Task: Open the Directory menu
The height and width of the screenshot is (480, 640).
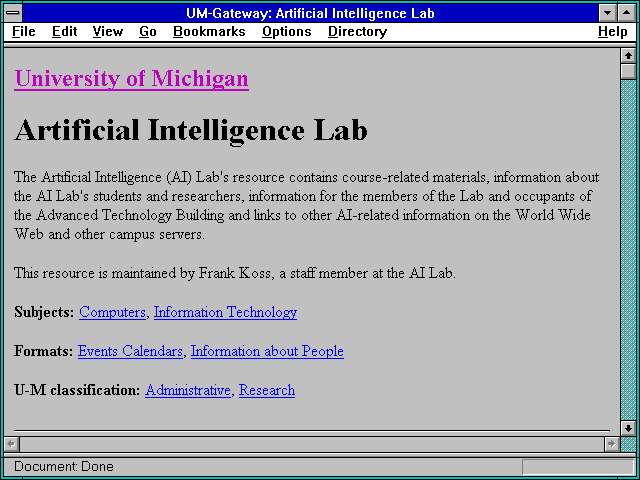Action: (x=358, y=32)
